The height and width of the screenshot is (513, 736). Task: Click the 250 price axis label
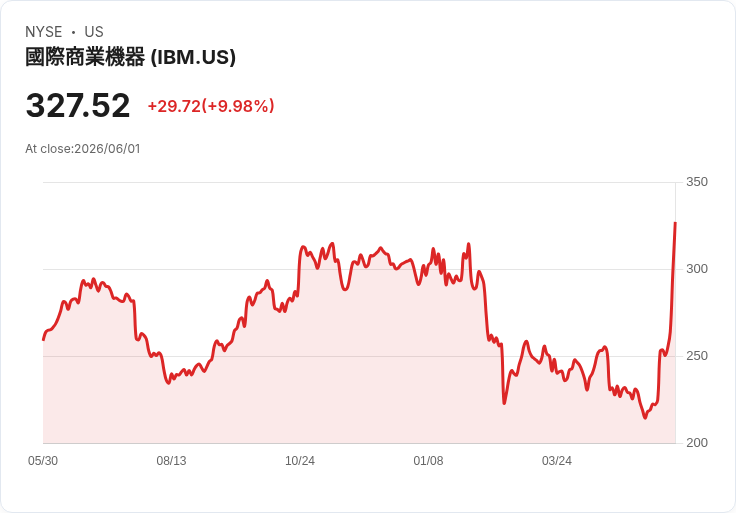point(697,356)
